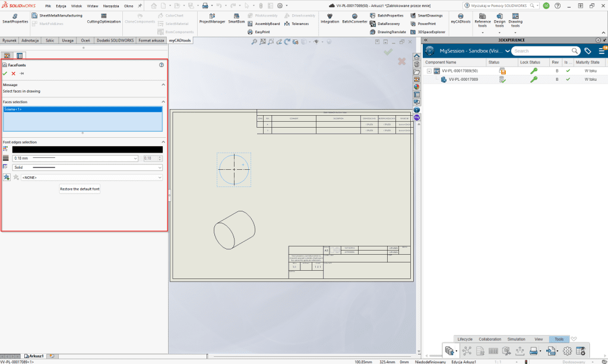Open the settings gear in the 3DEXPERIENCE Tools toolbar
Viewport: 608px width, 364px height.
pos(567,351)
